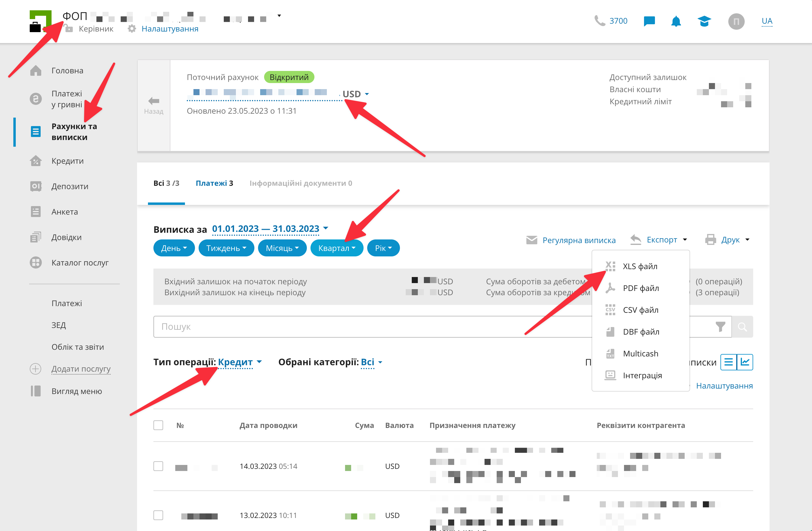Click the graduation cap training icon
This screenshot has height=531, width=812.
pos(704,21)
